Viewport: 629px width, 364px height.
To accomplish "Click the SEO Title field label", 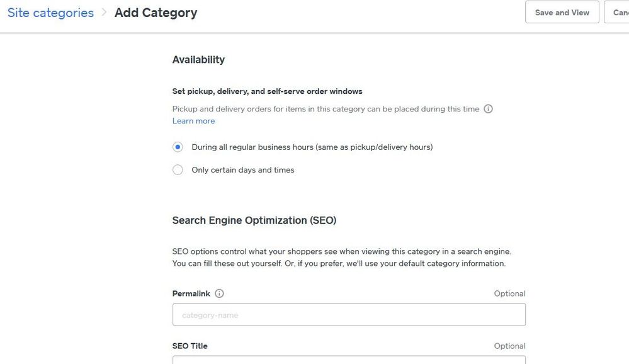I will click(190, 346).
